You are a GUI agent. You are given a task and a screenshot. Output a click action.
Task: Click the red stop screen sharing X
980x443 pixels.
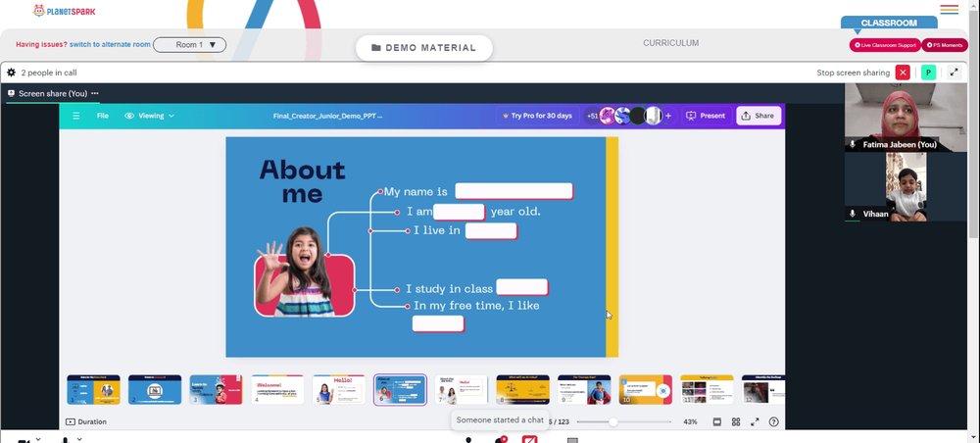pyautogui.click(x=903, y=73)
